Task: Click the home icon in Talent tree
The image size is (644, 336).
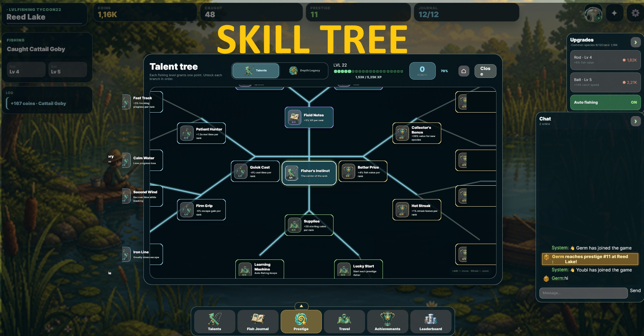Action: (x=464, y=71)
